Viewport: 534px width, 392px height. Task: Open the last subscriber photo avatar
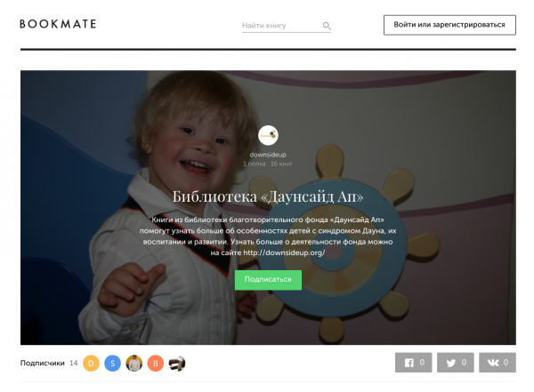click(177, 363)
